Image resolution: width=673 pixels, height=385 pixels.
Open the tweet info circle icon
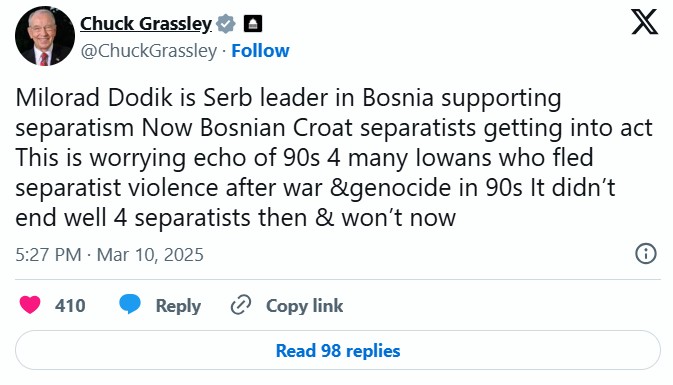coord(646,253)
